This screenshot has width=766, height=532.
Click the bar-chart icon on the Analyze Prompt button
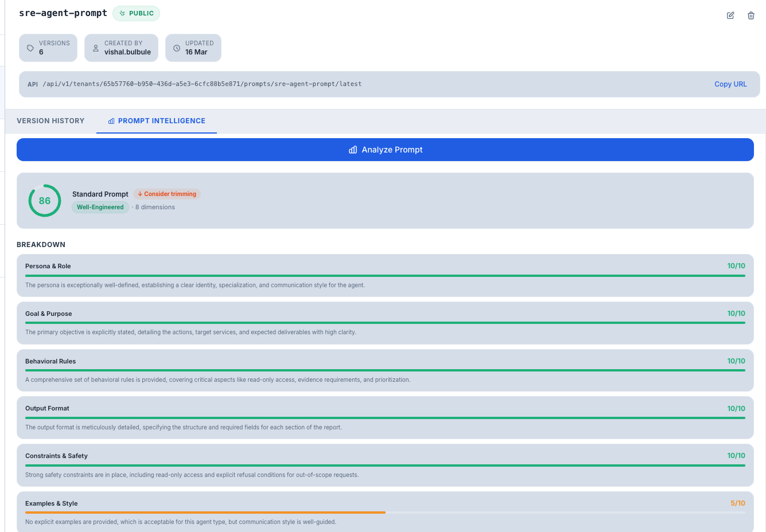point(352,150)
